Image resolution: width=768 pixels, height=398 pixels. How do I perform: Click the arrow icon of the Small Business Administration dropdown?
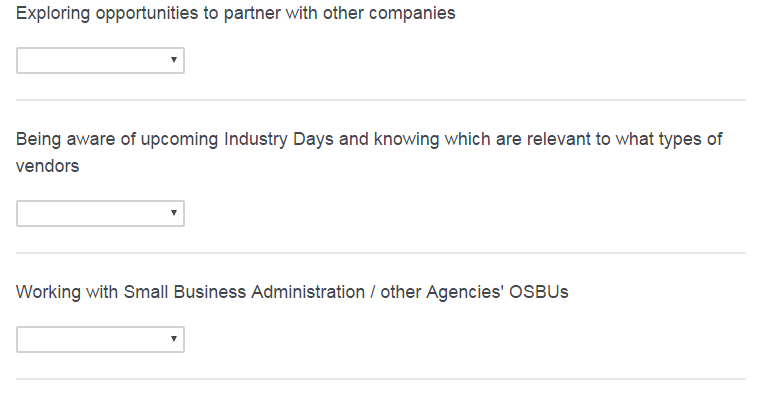click(173, 339)
